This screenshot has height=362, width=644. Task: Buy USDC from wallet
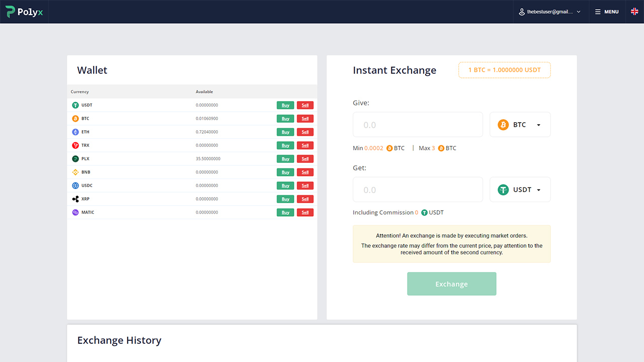[x=285, y=186]
